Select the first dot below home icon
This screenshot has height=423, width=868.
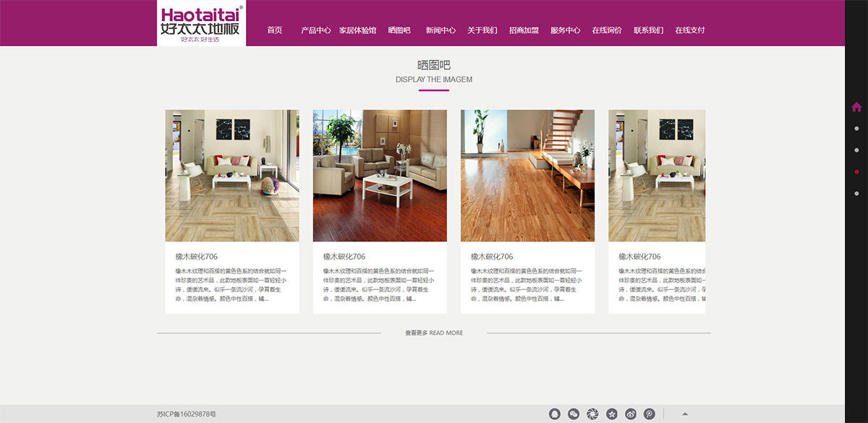coord(856,129)
